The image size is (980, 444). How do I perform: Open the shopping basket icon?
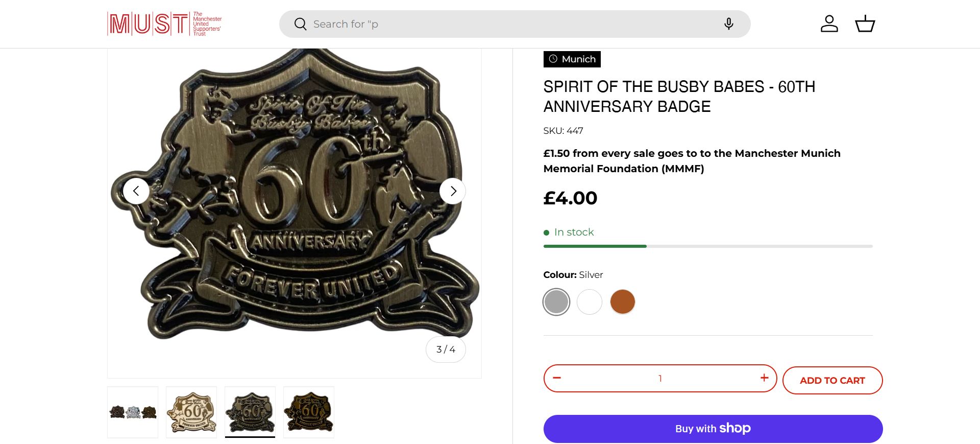click(x=865, y=24)
